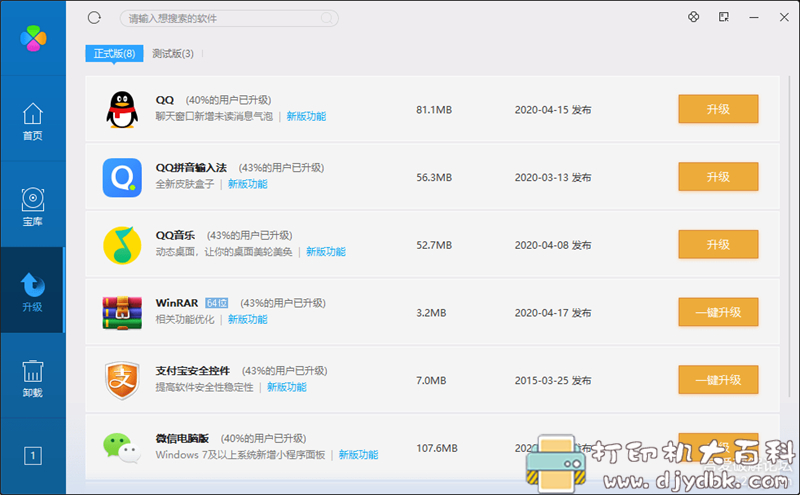Open the 卸载 uninstall section
The image size is (800, 495).
33,378
